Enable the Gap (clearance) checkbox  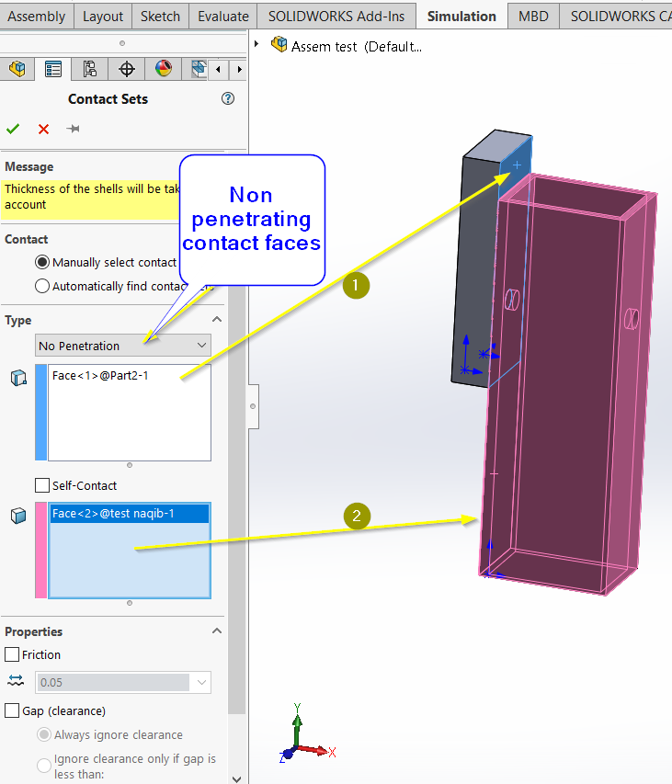12,710
